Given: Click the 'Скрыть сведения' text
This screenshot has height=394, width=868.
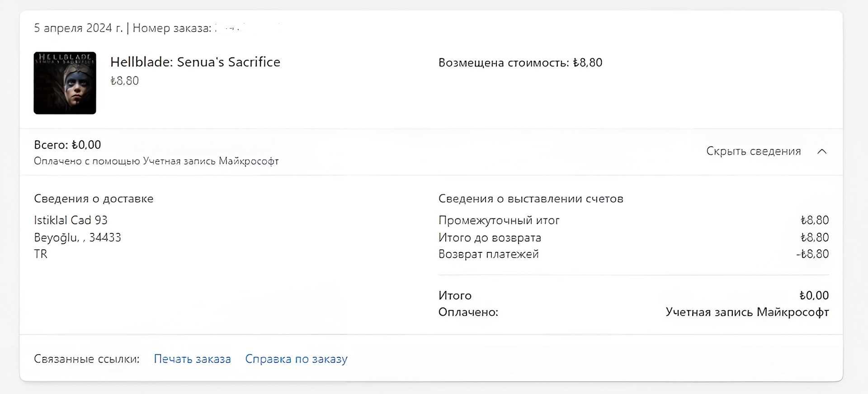Looking at the screenshot, I should [x=753, y=151].
